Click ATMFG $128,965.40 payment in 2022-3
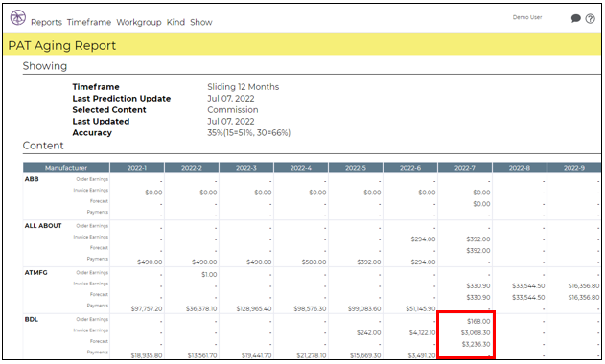The height and width of the screenshot is (364, 605). point(254,308)
